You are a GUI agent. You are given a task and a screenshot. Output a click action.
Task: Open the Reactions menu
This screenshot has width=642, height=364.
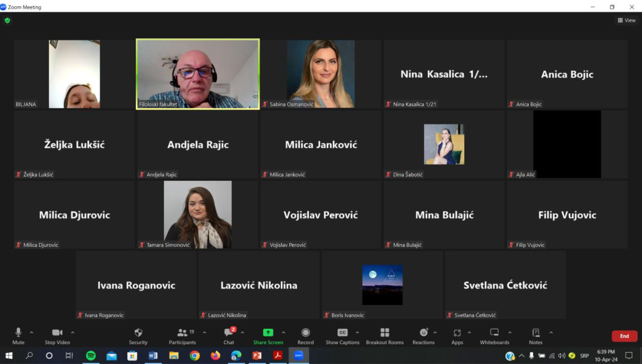pyautogui.click(x=423, y=336)
